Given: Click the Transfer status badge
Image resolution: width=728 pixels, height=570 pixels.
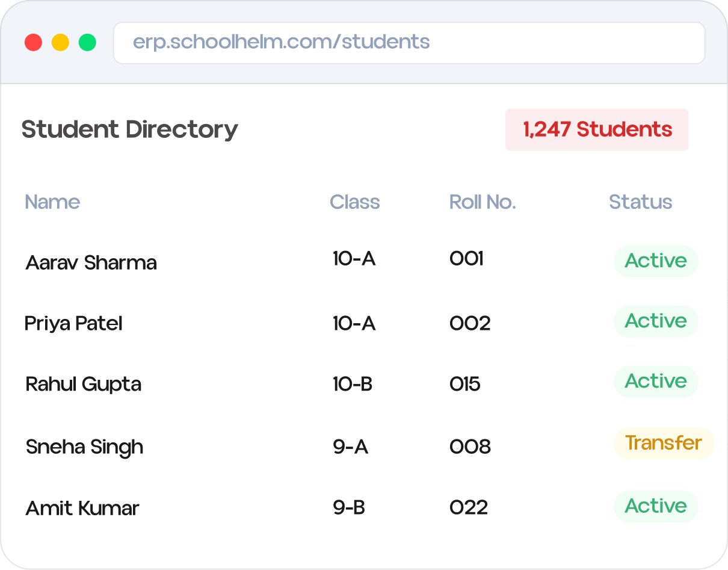Looking at the screenshot, I should pos(663,443).
